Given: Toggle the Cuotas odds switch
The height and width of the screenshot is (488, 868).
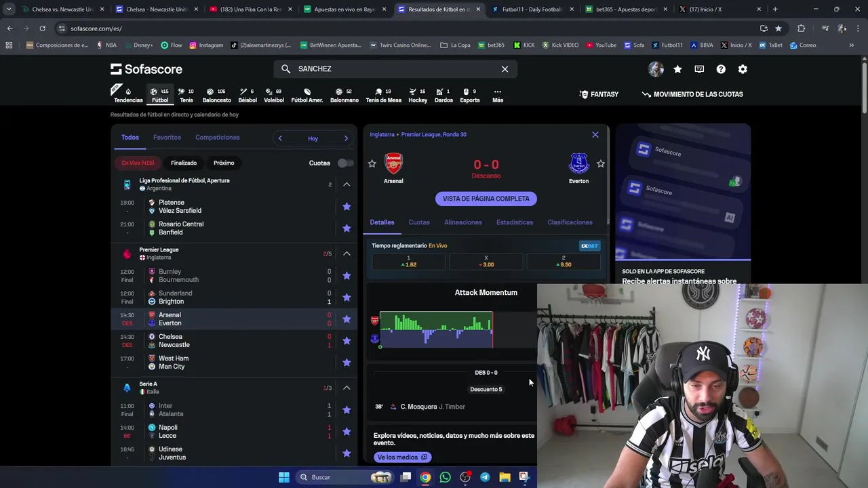Looking at the screenshot, I should (345, 163).
